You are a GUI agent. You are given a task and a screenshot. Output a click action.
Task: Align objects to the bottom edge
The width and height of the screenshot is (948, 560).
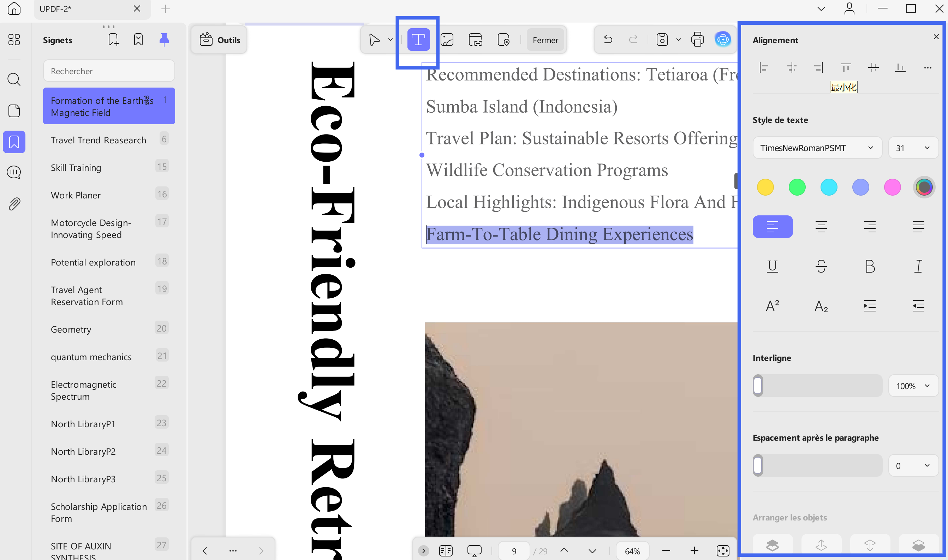[900, 68]
